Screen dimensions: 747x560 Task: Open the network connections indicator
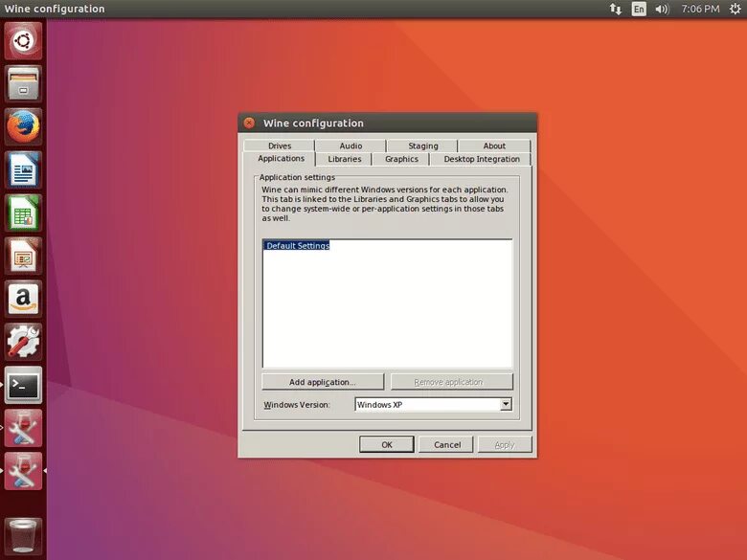pos(616,9)
